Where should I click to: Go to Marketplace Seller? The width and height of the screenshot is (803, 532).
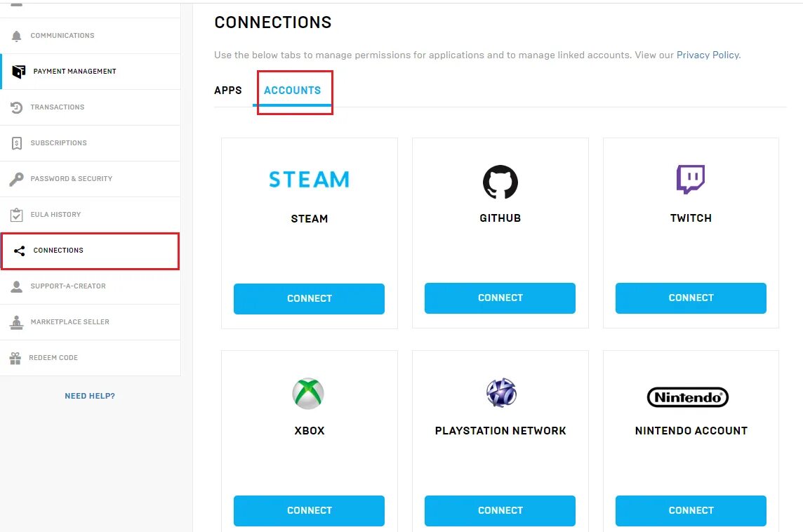click(x=90, y=323)
